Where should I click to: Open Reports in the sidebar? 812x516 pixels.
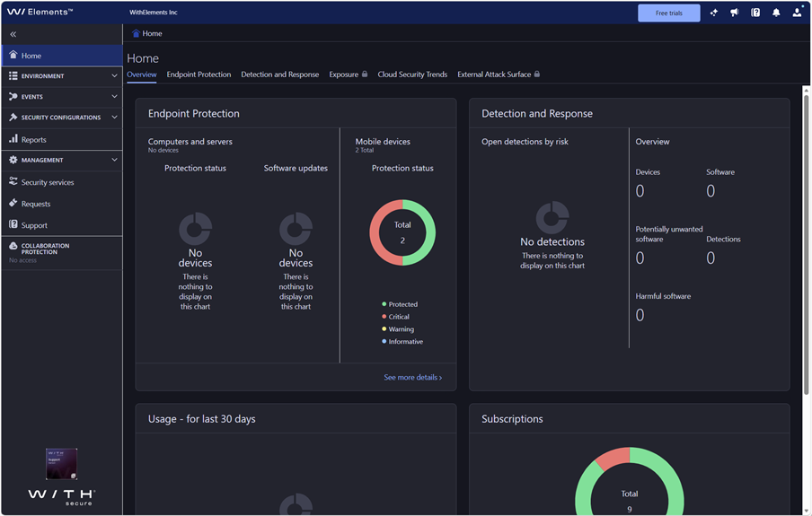(33, 140)
